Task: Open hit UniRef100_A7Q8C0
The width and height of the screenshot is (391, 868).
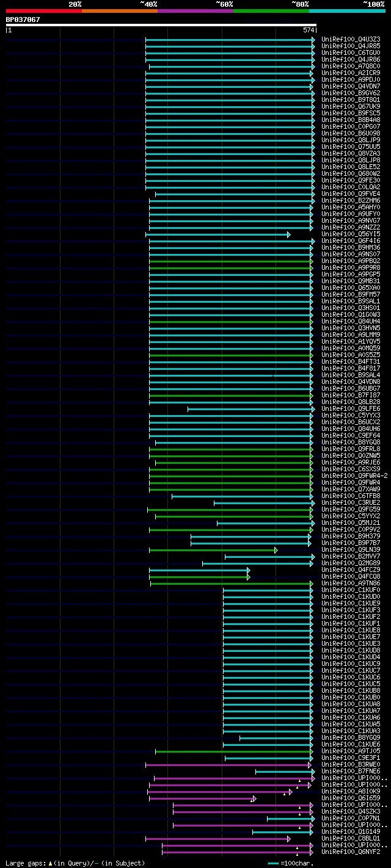Action: [x=351, y=66]
